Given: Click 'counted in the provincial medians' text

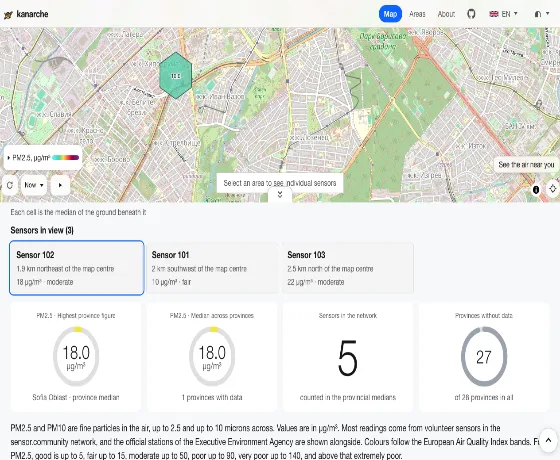Looking at the screenshot, I should pyautogui.click(x=348, y=397).
